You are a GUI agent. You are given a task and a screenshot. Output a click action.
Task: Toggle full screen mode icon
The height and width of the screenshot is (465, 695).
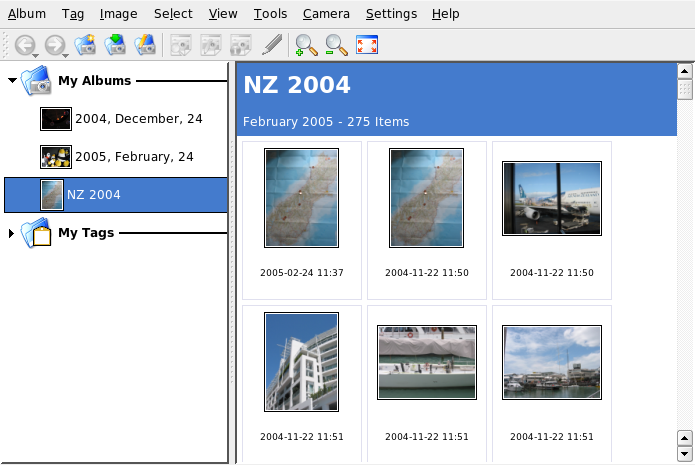(367, 44)
